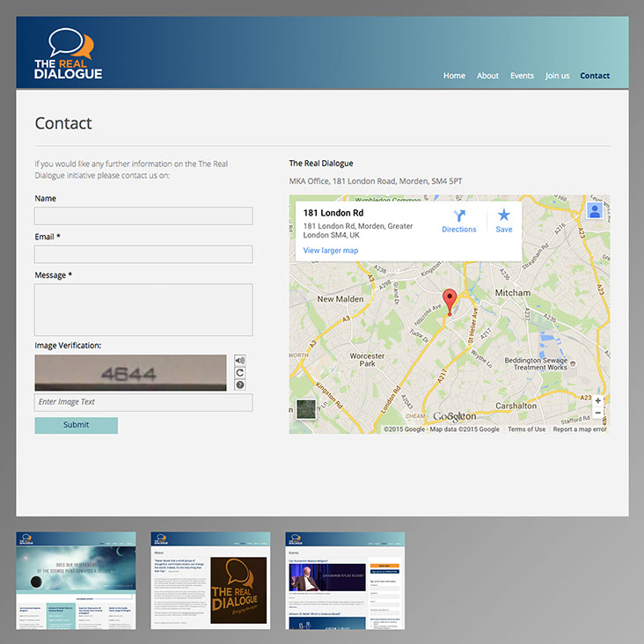This screenshot has height=644, width=644.
Task: Open the Join us page
Action: point(557,76)
